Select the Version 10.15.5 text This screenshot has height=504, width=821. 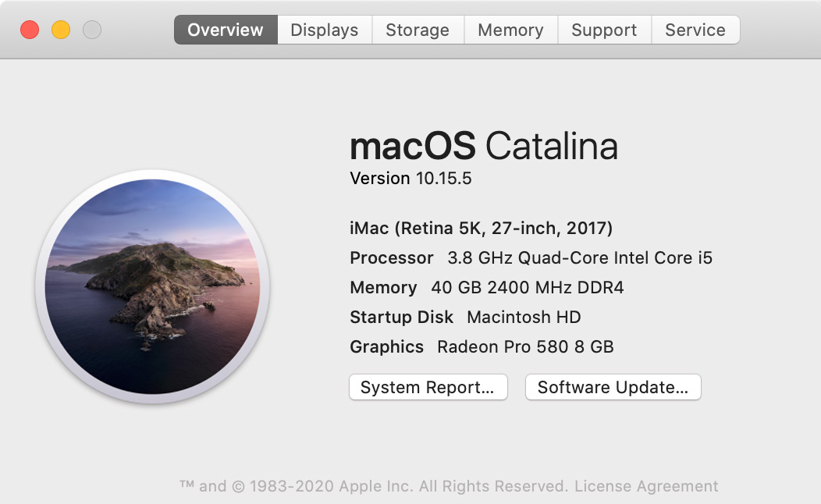click(x=411, y=179)
